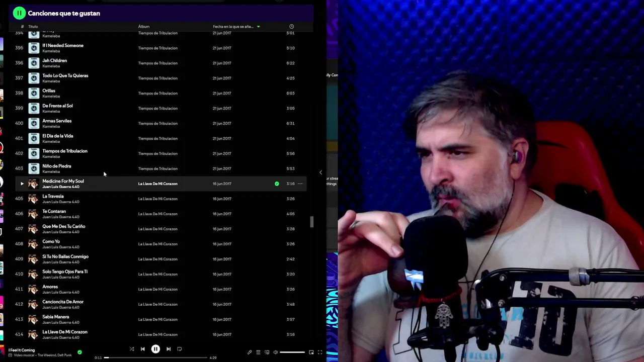The height and width of the screenshot is (362, 644).
Task: Click the Amores album cover thumbnail
Action: (34, 289)
